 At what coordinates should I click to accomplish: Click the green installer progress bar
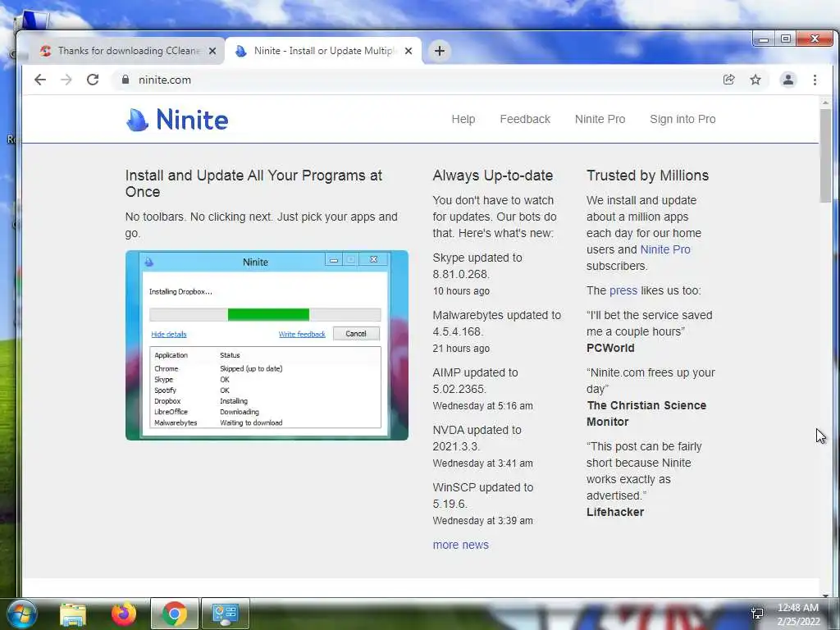pos(268,314)
